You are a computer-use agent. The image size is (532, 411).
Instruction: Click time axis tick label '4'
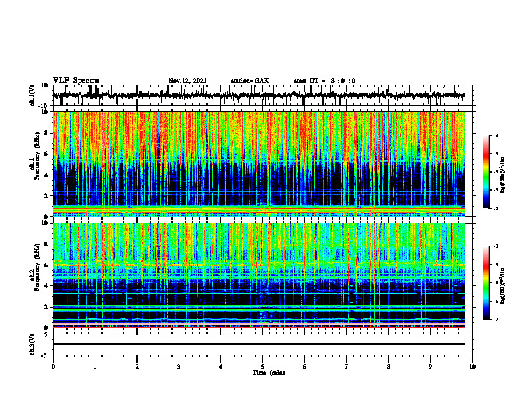coord(221,367)
